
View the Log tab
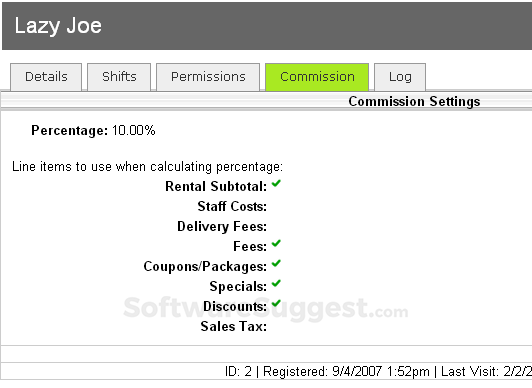click(400, 77)
